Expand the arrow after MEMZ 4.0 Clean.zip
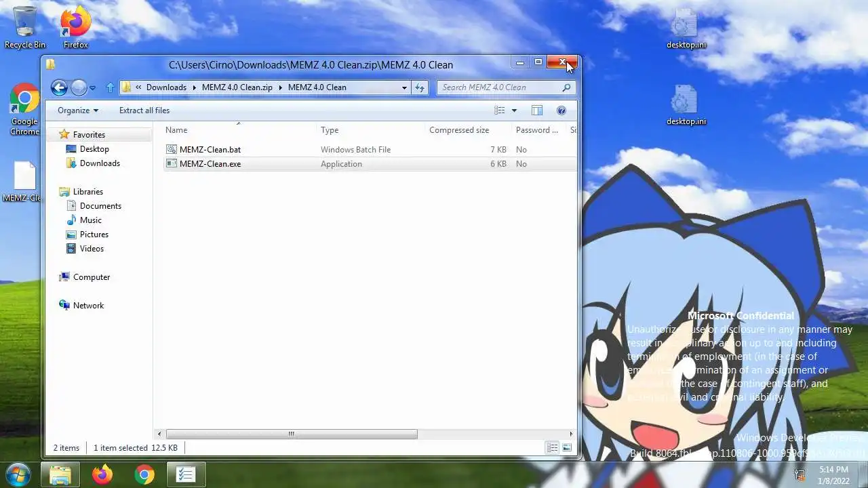 280,87
